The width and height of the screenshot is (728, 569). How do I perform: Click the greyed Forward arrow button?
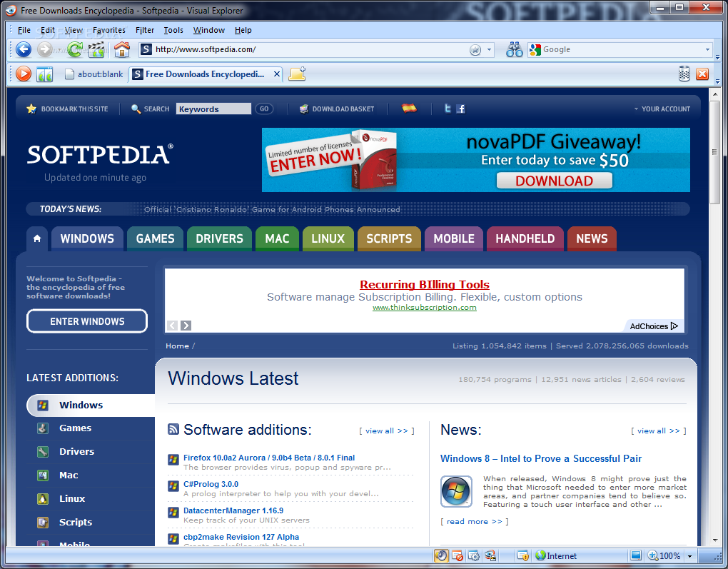click(44, 49)
